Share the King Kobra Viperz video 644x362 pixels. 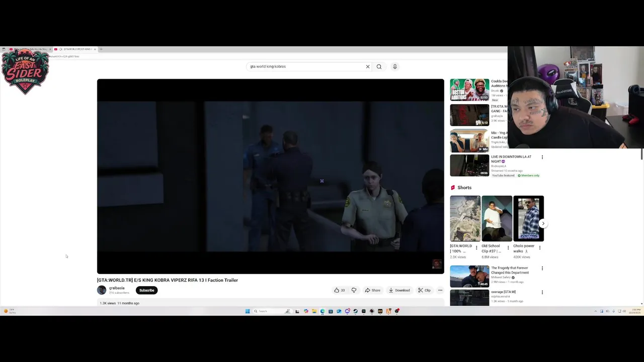372,290
